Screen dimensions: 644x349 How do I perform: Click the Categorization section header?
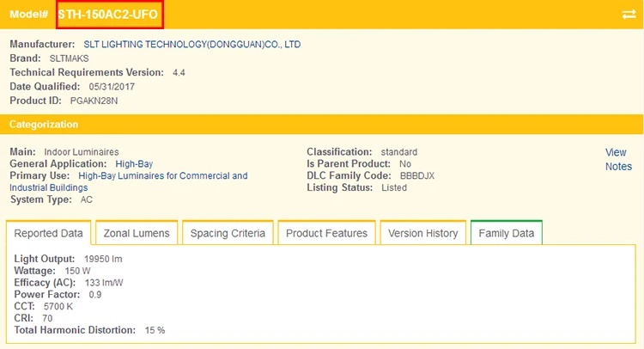(x=44, y=125)
